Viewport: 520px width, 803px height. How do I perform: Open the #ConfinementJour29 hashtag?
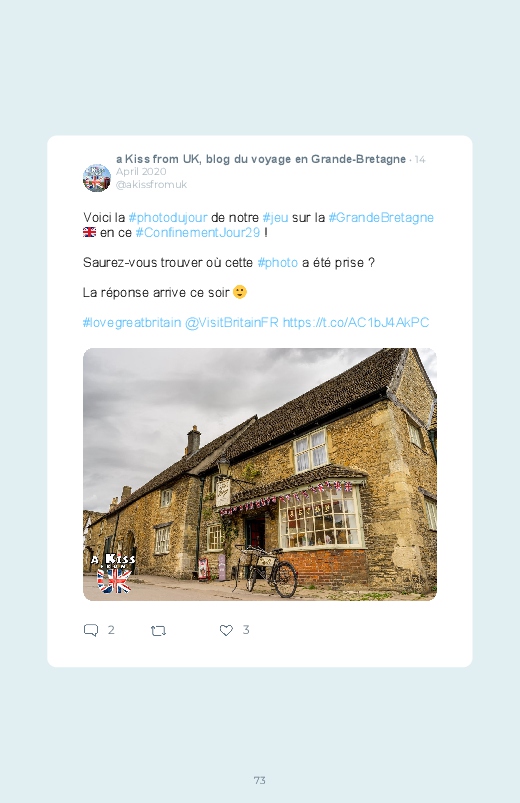point(198,233)
